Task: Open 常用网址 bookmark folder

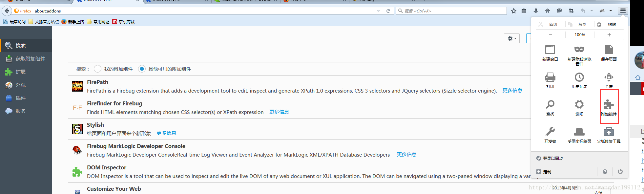Action: [98, 22]
